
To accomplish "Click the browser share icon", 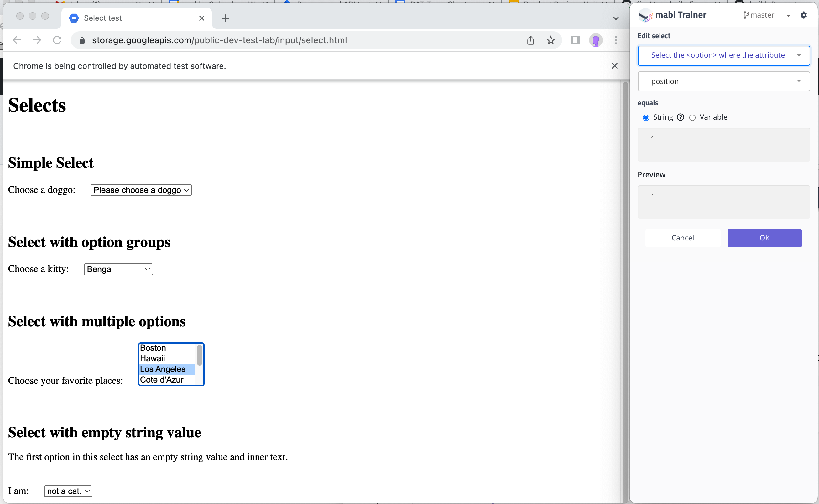I will (530, 40).
